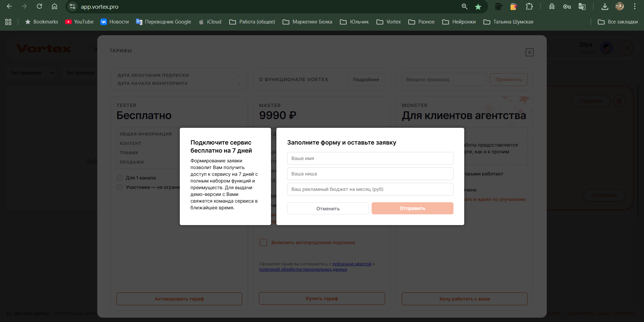Open the Работа (общее) bookmarks folder
Viewport: 644px width, 322px height.
252,22
